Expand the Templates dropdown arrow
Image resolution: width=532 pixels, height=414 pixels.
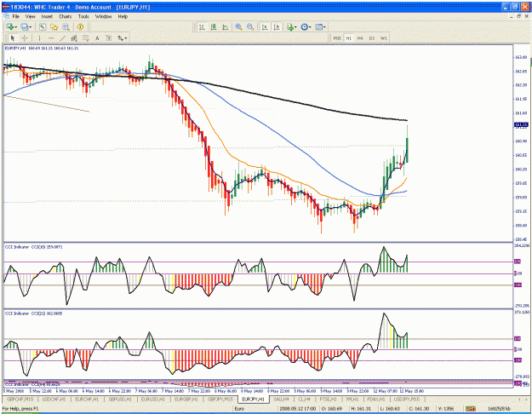click(x=324, y=27)
